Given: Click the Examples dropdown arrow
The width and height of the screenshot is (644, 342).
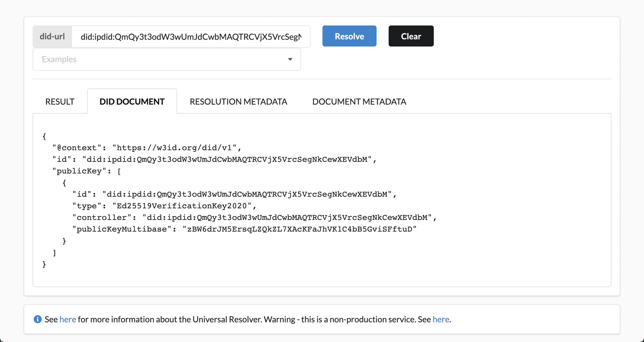Looking at the screenshot, I should tap(290, 59).
